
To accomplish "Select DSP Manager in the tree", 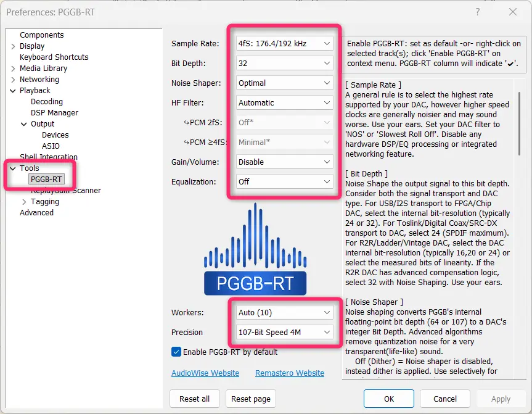I will coord(54,113).
